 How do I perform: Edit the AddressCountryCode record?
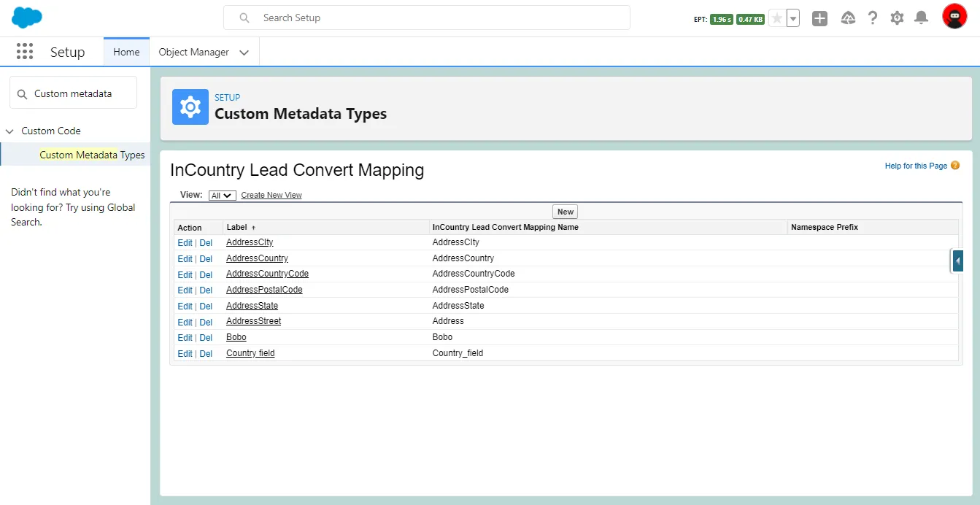click(x=185, y=274)
